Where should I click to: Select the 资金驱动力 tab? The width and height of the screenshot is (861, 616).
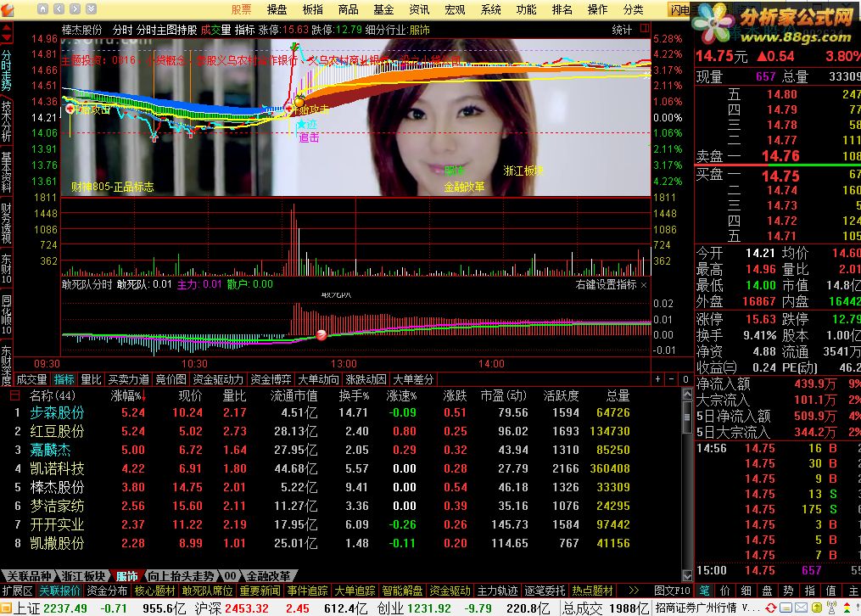click(x=218, y=379)
